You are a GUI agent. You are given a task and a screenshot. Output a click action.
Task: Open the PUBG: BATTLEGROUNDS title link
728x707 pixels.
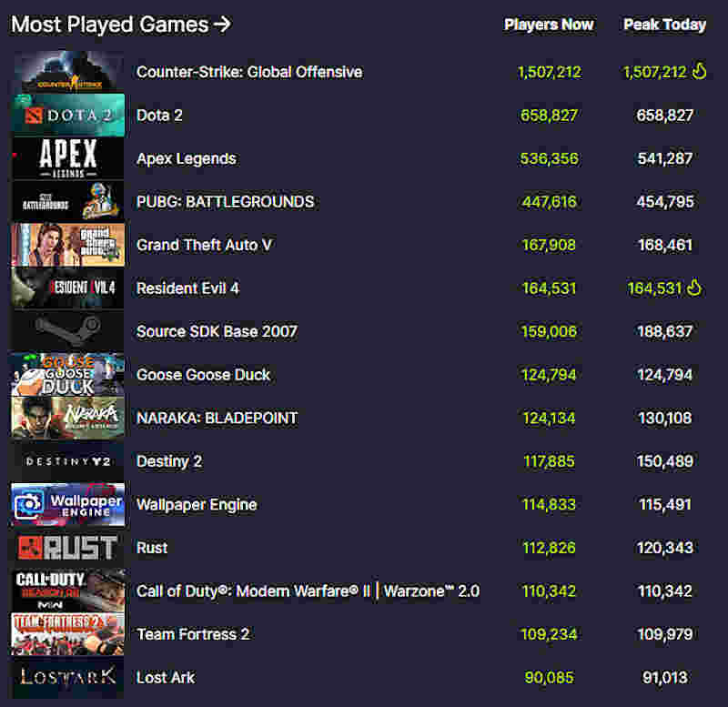pos(225,201)
